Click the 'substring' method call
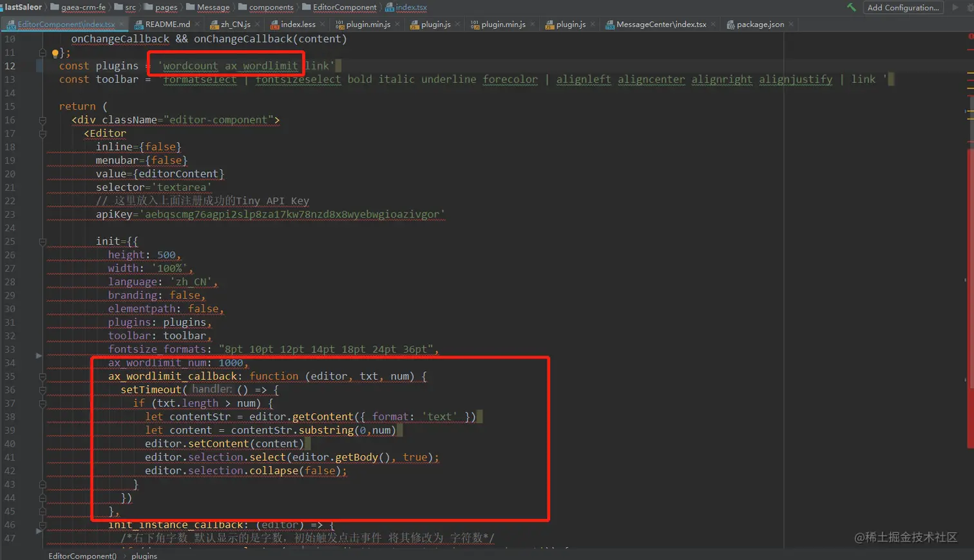974x560 pixels. [x=326, y=431]
